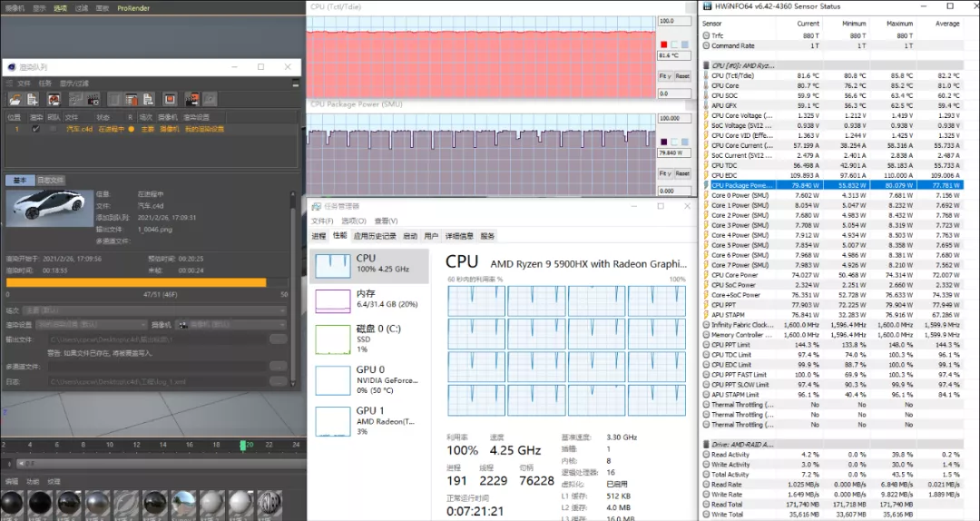Click the clapperboard with X icon
The width and height of the screenshot is (980, 521).
[93, 100]
